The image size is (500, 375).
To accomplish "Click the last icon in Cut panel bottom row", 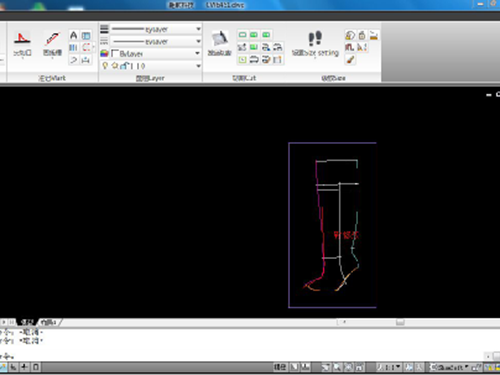I will click(x=278, y=60).
